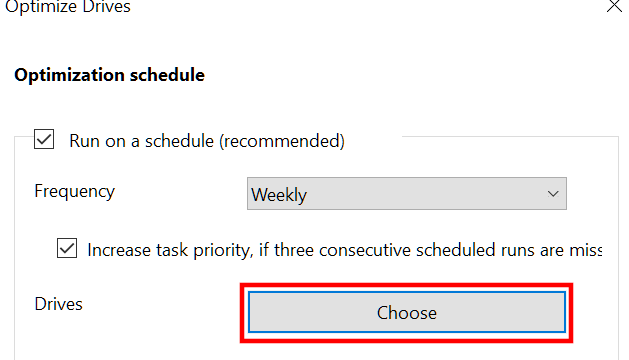Viewport: 629px width, 360px height.
Task: Click the checkmark beside Run on a schedule
Action: (x=44, y=139)
